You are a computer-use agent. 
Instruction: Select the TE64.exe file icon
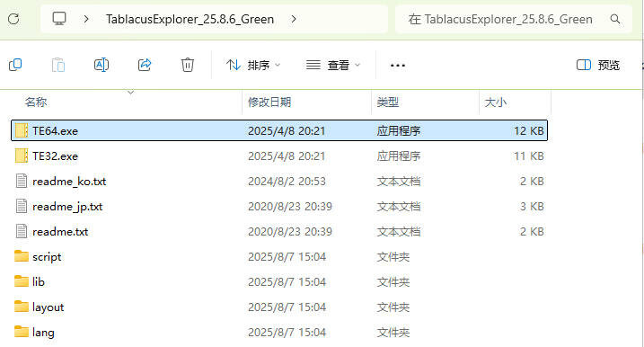[22, 130]
